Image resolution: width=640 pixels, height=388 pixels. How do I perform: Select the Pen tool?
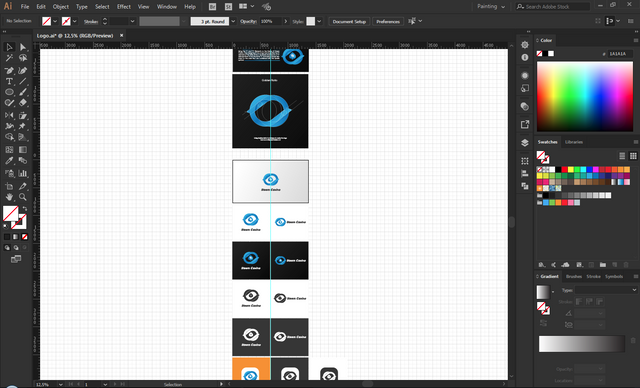click(x=9, y=71)
